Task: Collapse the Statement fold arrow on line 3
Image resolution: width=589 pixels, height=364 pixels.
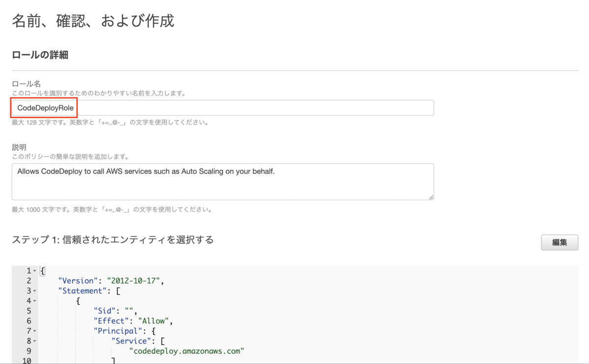Action: click(35, 291)
